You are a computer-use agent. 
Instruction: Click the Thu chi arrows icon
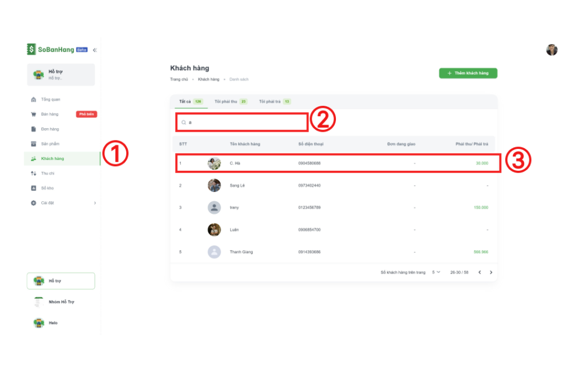pyautogui.click(x=34, y=173)
